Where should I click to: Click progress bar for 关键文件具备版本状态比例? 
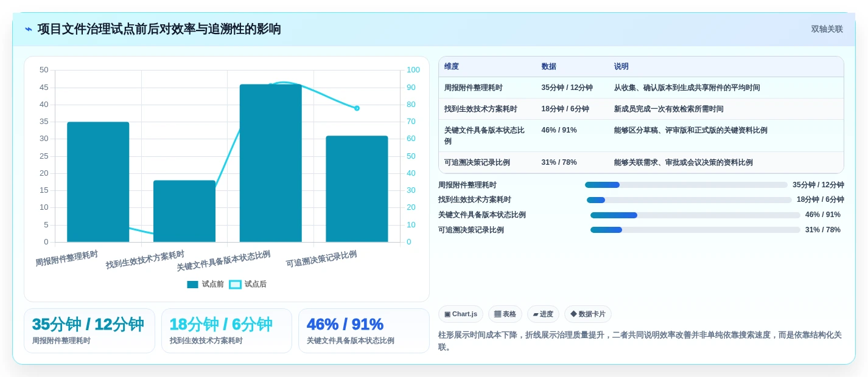point(695,215)
